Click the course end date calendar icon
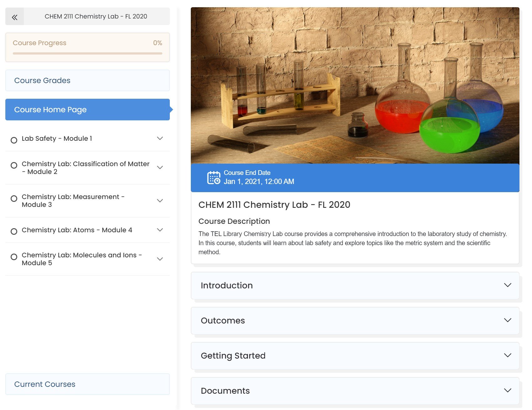 [214, 178]
